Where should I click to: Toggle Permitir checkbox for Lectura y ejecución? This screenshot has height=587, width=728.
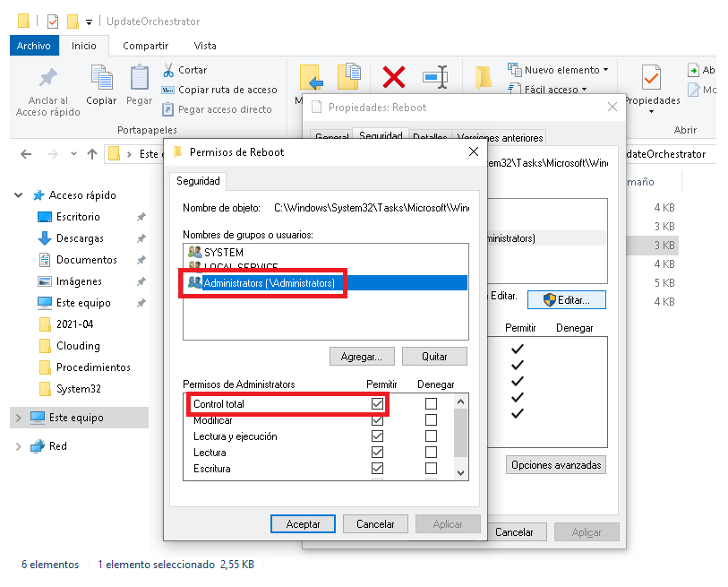tap(378, 436)
